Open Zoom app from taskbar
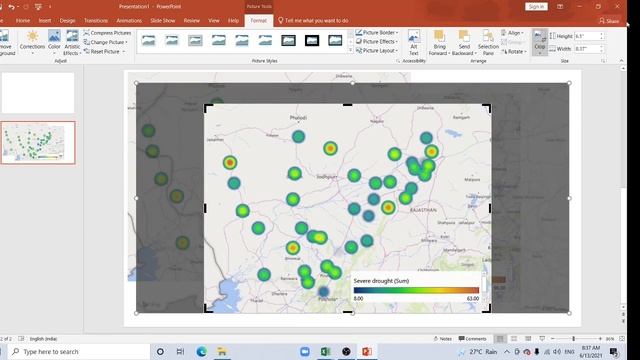This screenshot has height=360, width=640. pyautogui.click(x=304, y=351)
